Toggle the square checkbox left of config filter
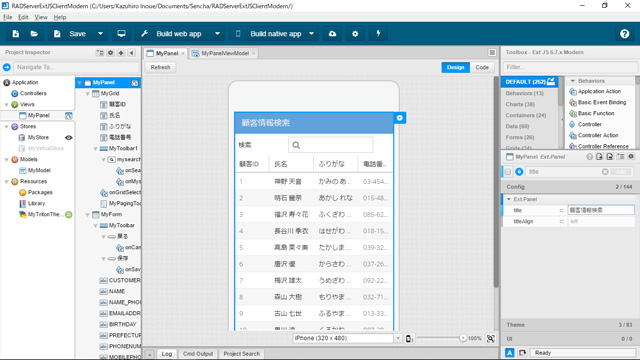The height and width of the screenshot is (360, 640). [508, 172]
